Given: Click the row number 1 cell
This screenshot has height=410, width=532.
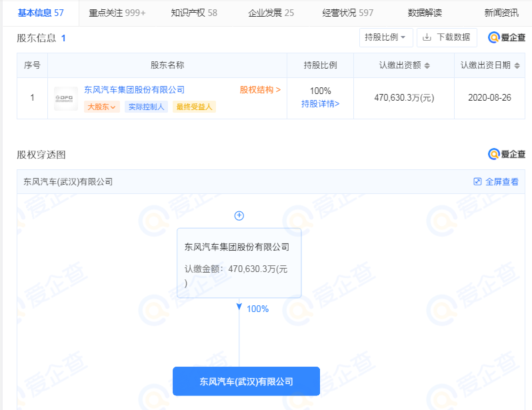Looking at the screenshot, I should 32,98.
